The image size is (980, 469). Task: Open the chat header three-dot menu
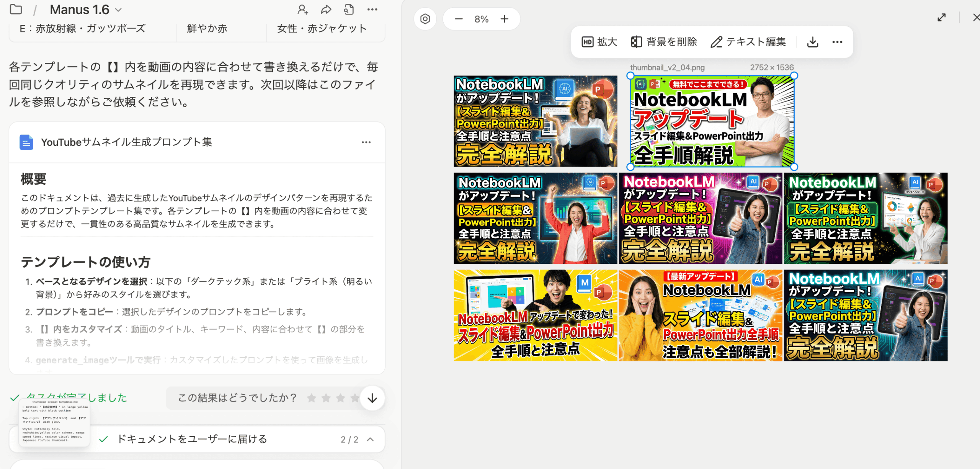[372, 10]
